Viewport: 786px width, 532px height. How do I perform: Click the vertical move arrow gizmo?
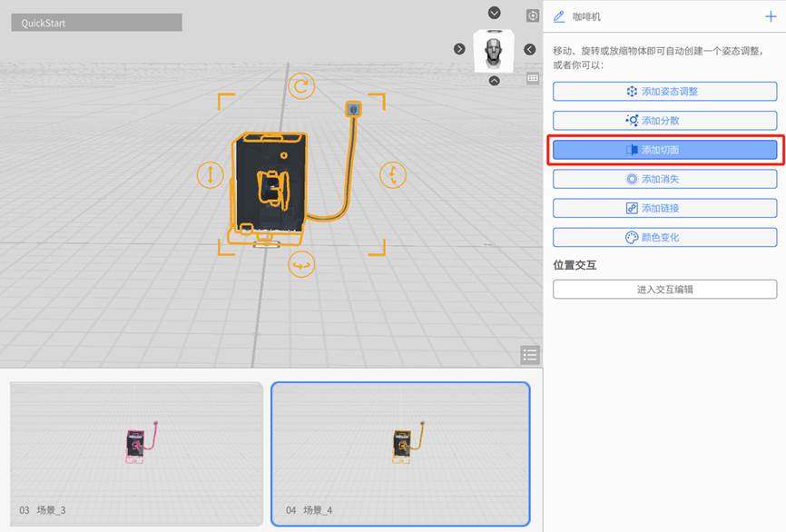[211, 175]
